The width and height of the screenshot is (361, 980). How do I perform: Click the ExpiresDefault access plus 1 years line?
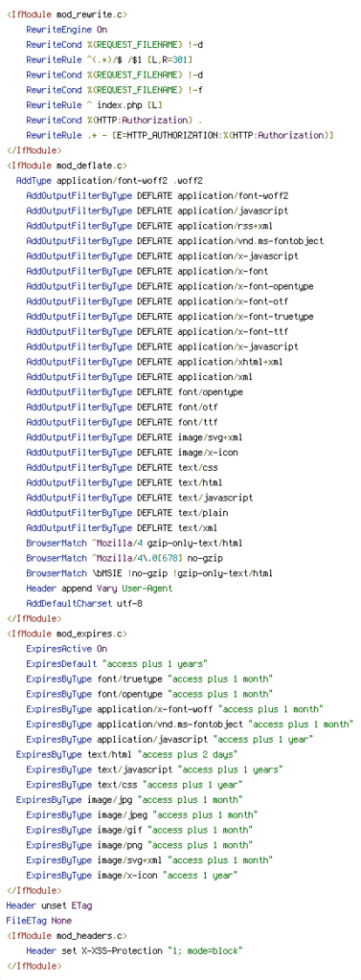click(117, 663)
